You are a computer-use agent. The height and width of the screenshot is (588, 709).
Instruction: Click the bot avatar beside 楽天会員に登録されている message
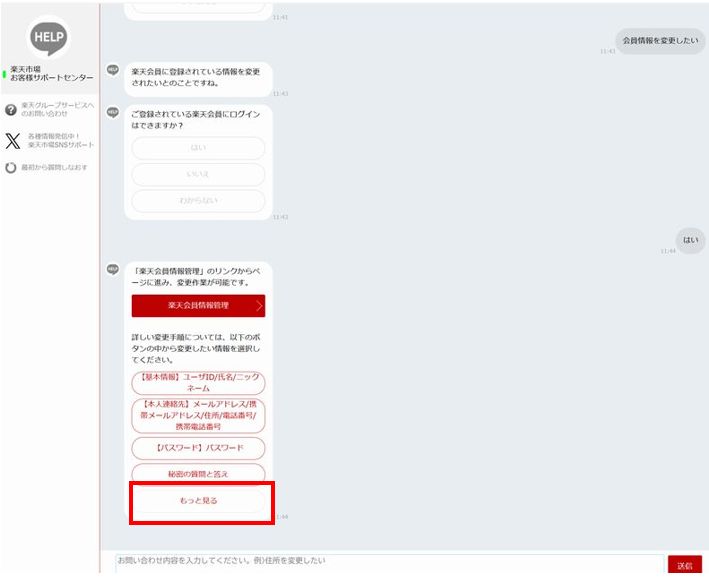(x=113, y=70)
